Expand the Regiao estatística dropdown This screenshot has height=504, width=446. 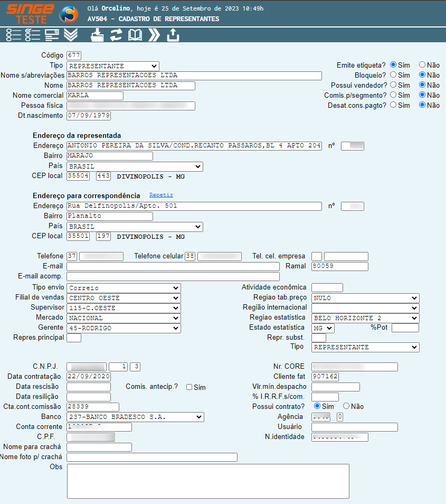(x=365, y=318)
